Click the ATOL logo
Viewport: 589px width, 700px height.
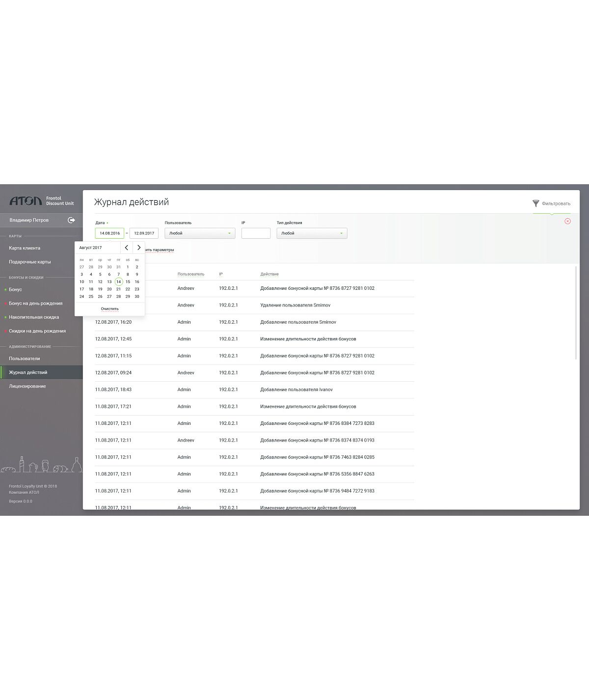pos(26,201)
